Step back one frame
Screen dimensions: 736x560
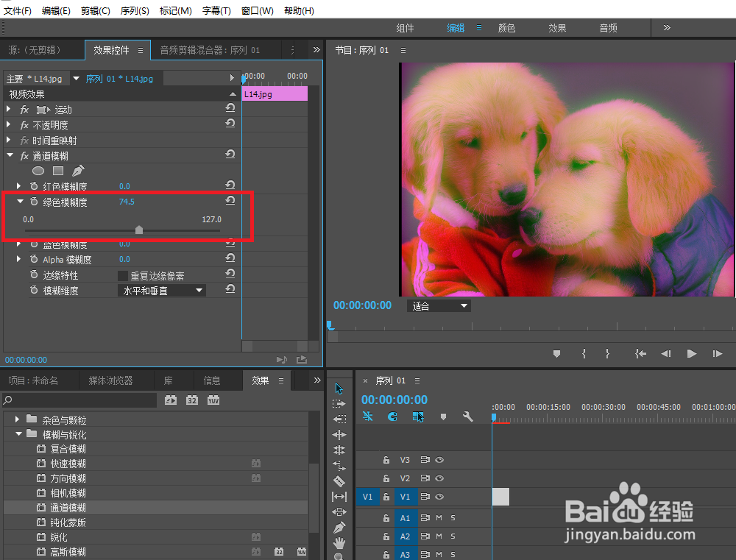pos(666,353)
